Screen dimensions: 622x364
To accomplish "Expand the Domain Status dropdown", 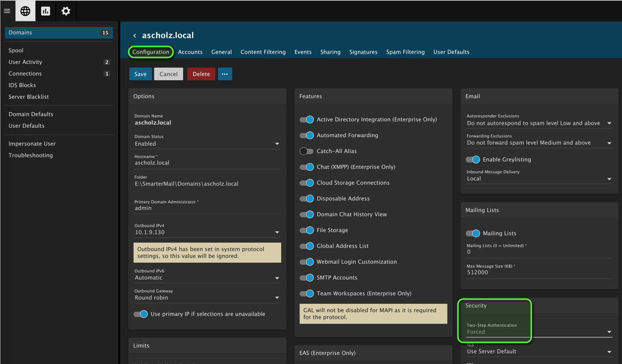I will tap(207, 143).
